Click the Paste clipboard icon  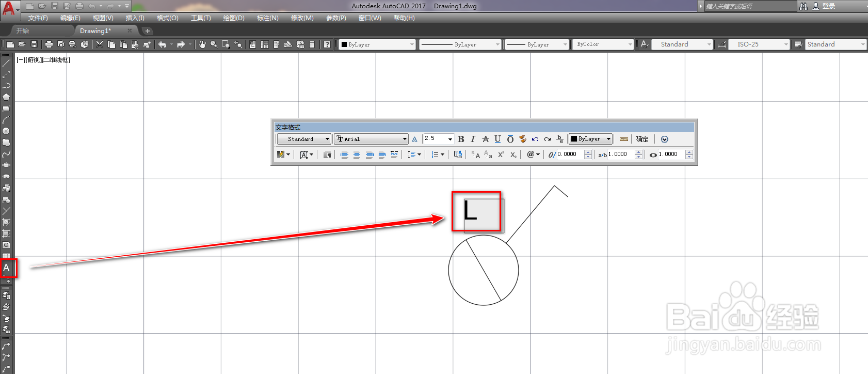[123, 44]
